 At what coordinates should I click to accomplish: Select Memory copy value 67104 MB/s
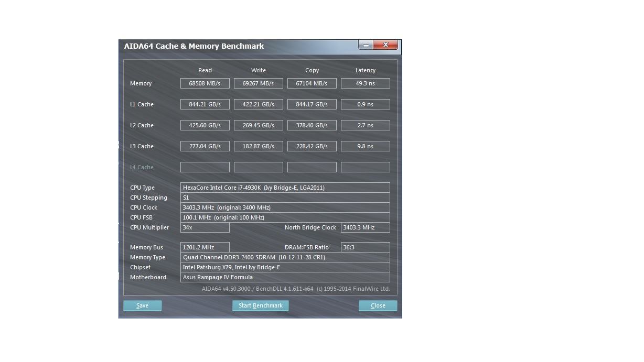pos(312,83)
